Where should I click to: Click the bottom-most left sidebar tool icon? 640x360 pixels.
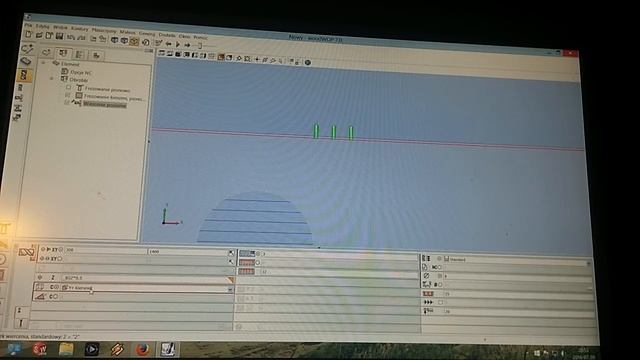pos(17,118)
